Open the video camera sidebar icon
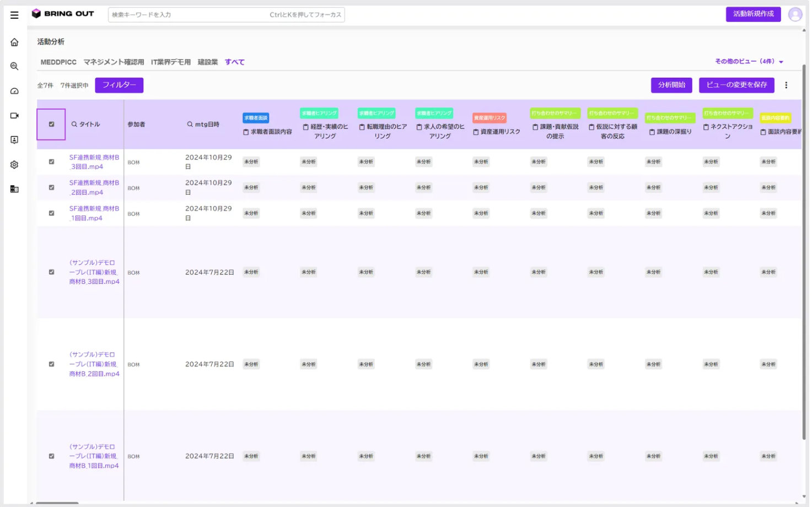The width and height of the screenshot is (812, 507). 14,116
